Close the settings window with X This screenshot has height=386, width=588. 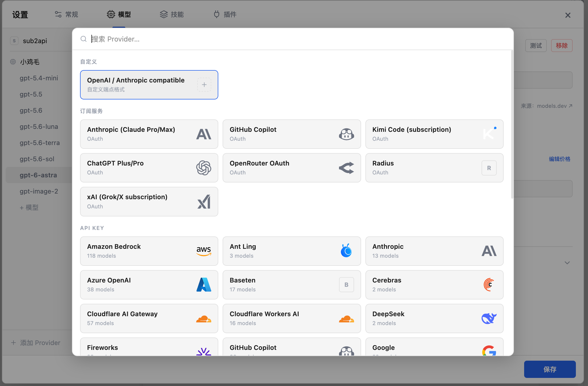point(568,15)
